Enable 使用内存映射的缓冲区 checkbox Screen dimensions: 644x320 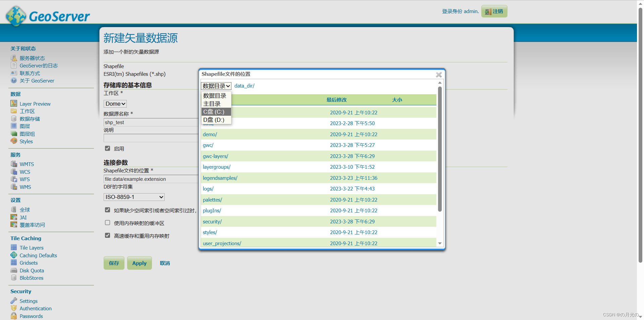click(x=107, y=223)
